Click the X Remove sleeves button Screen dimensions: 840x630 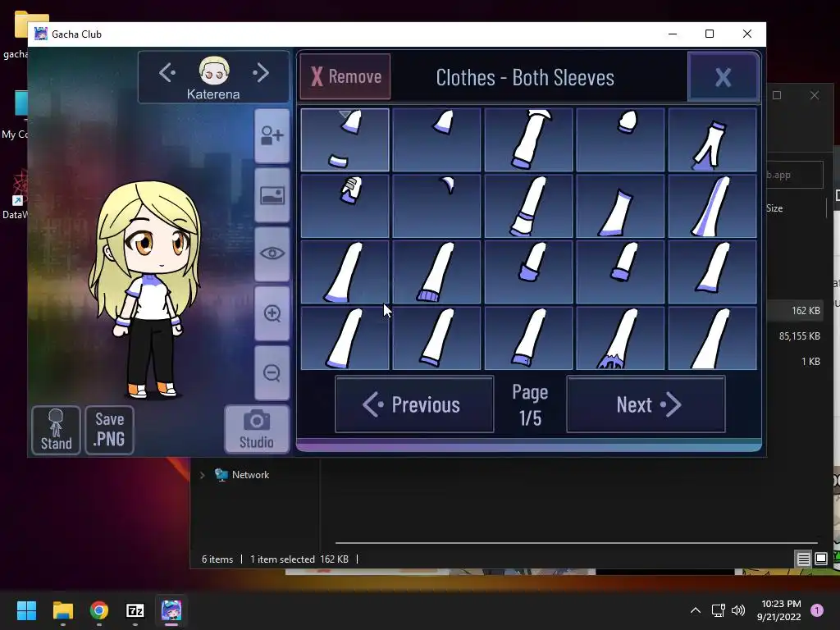(x=345, y=76)
